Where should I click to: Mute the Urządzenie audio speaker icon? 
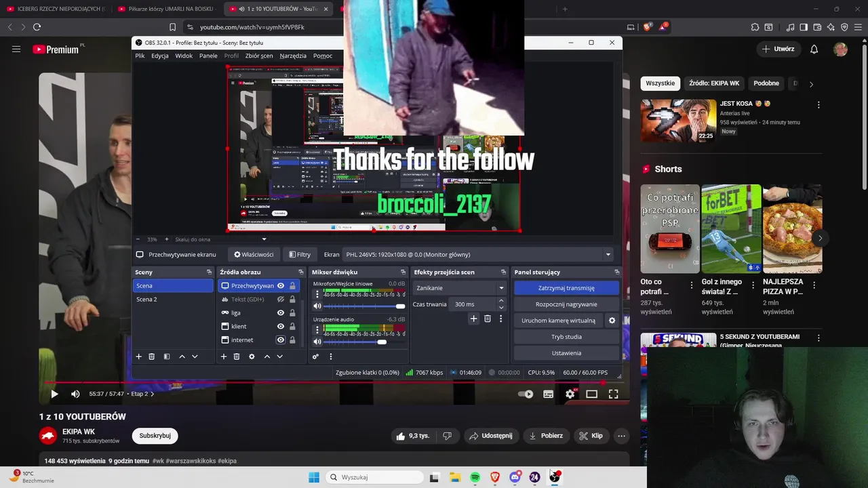317,342
